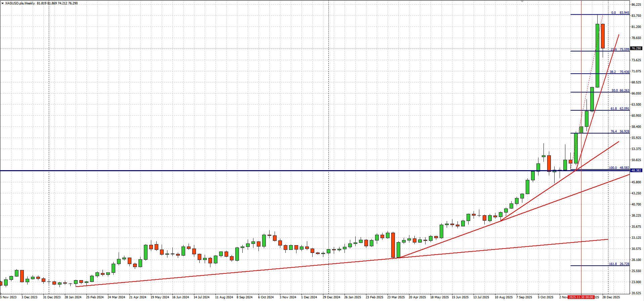Select the black 76.290 current price tag

tap(636, 48)
